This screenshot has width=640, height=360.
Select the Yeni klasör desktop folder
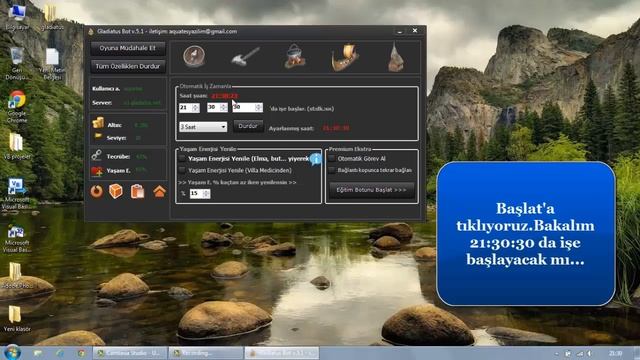click(x=16, y=318)
